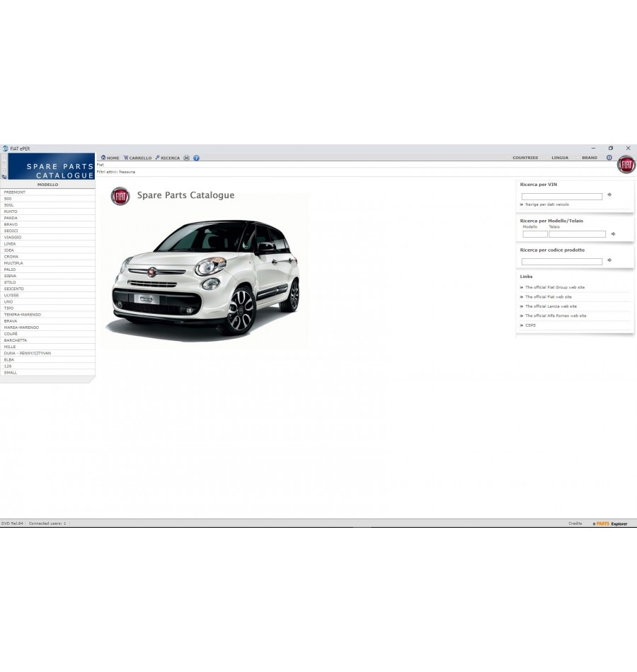
Task: Select the UNO model
Action: 47,301
